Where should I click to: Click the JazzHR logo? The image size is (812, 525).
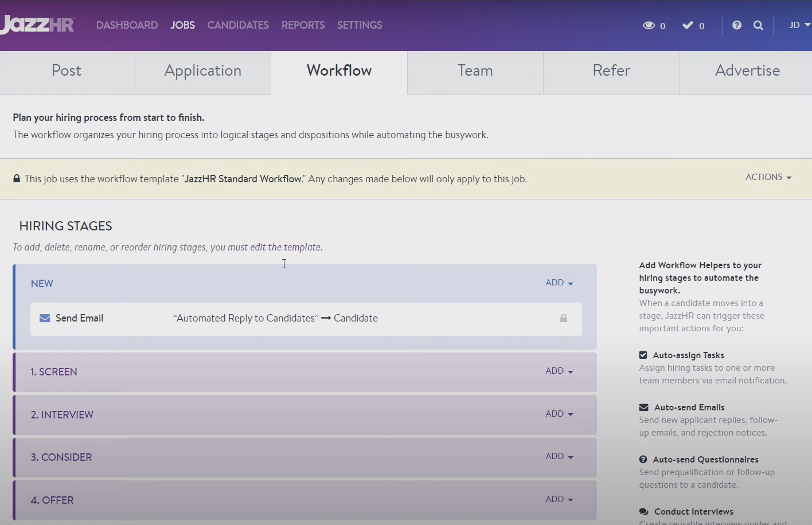point(37,25)
